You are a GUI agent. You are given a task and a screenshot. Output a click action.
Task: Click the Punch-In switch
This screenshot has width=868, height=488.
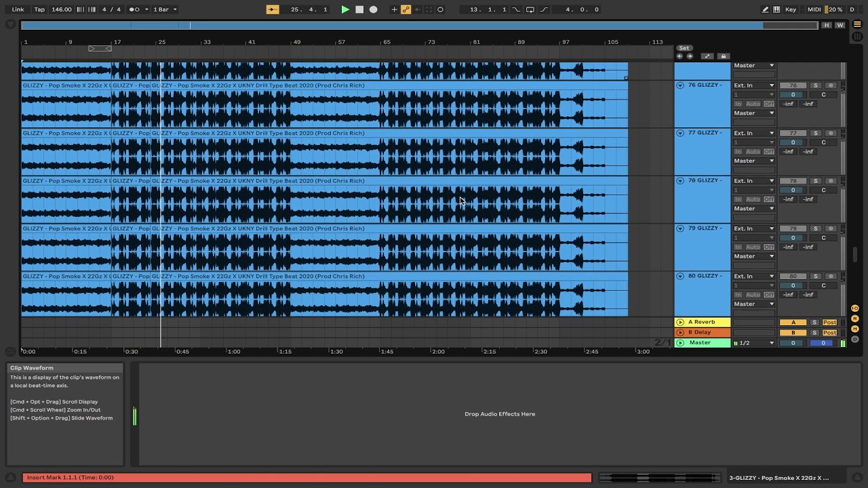point(516,9)
